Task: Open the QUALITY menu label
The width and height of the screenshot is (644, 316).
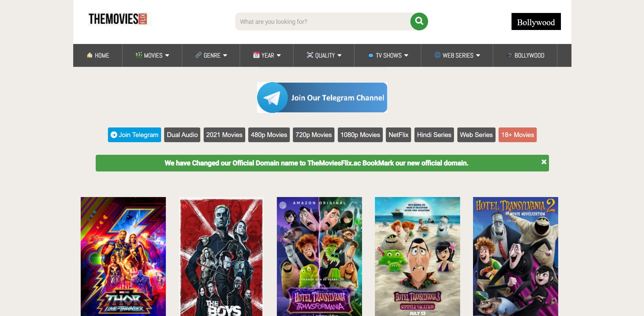Action: (x=325, y=56)
